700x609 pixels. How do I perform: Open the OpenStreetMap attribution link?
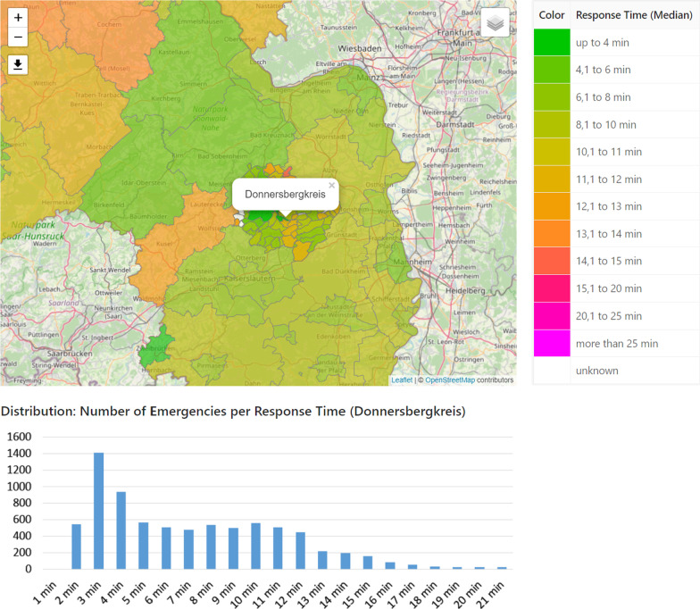[x=449, y=380]
